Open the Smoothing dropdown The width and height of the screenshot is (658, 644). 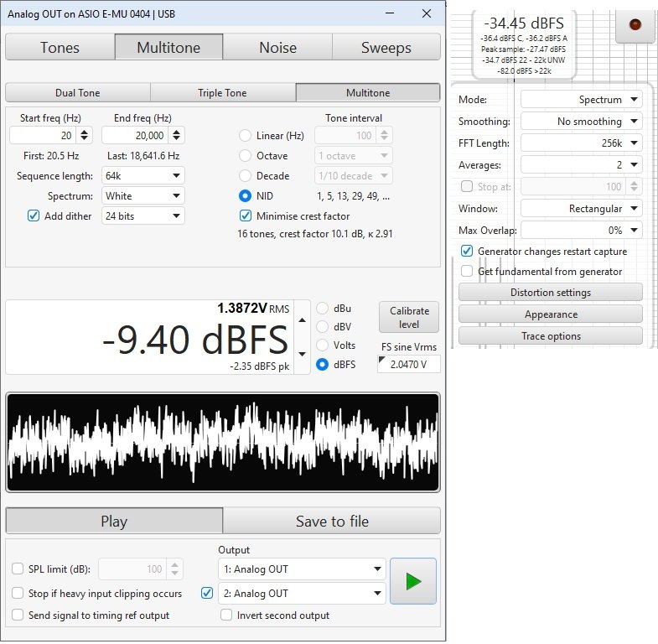581,122
